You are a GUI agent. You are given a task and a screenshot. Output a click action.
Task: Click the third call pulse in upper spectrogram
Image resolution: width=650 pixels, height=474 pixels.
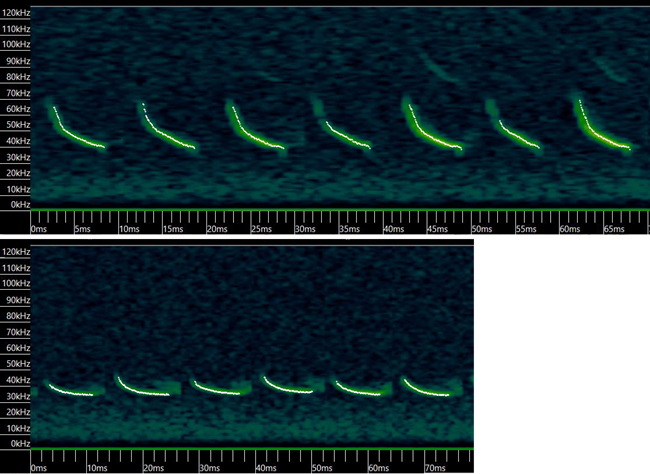pyautogui.click(x=252, y=135)
